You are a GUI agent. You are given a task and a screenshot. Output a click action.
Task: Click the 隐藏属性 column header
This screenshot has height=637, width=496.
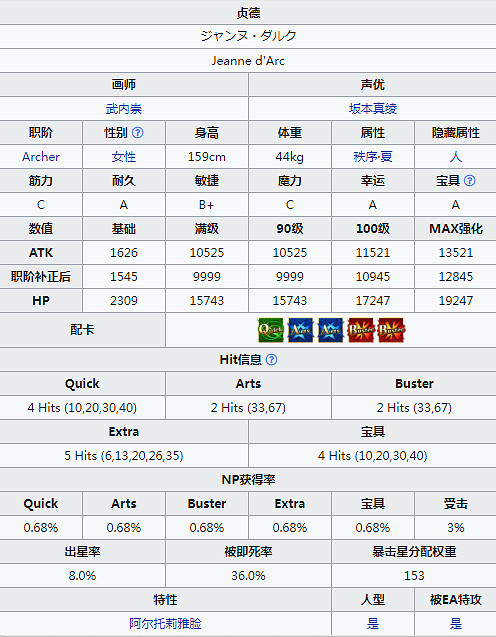[x=455, y=132]
